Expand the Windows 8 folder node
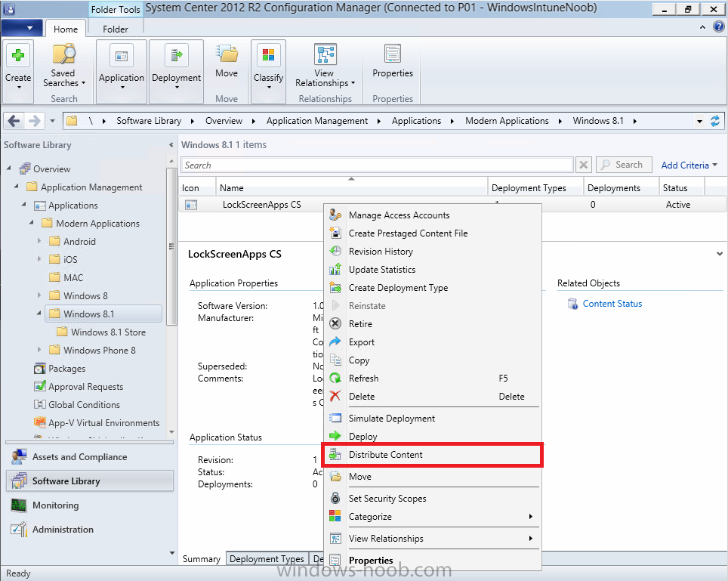The image size is (728, 581). click(x=39, y=295)
